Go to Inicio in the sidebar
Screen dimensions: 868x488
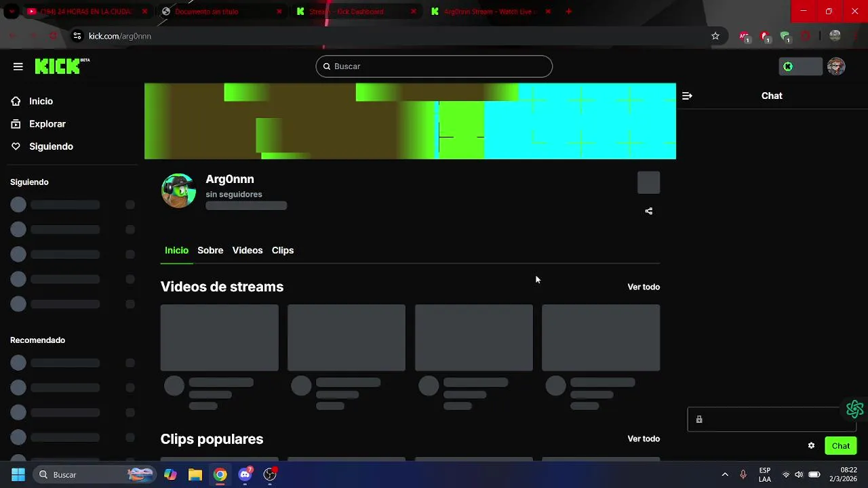(41, 101)
